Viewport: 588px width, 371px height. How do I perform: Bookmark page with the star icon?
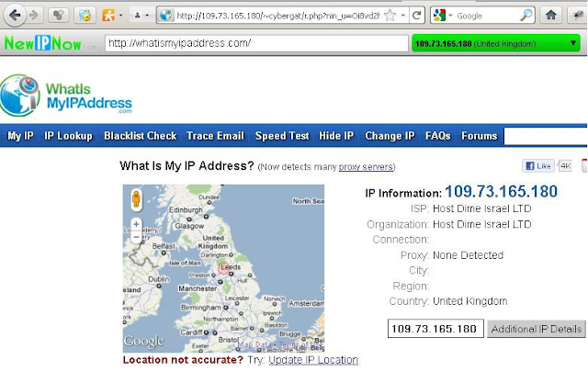pyautogui.click(x=390, y=16)
